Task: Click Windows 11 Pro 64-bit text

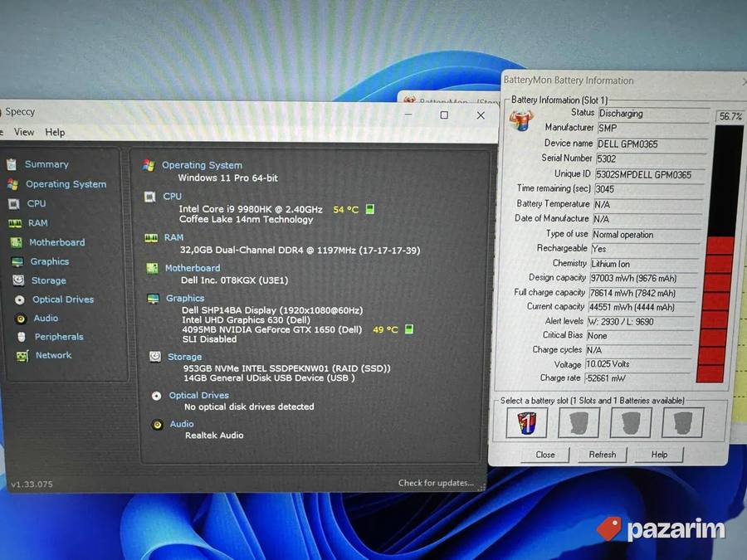Action: point(227,178)
